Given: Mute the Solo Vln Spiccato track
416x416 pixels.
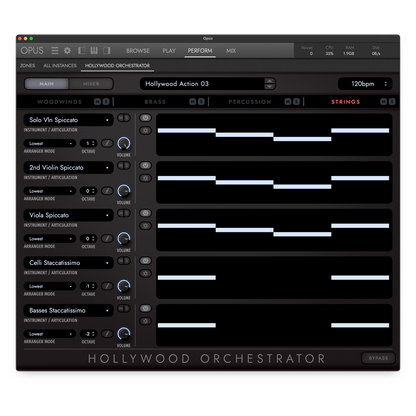Looking at the screenshot, I should (121, 118).
